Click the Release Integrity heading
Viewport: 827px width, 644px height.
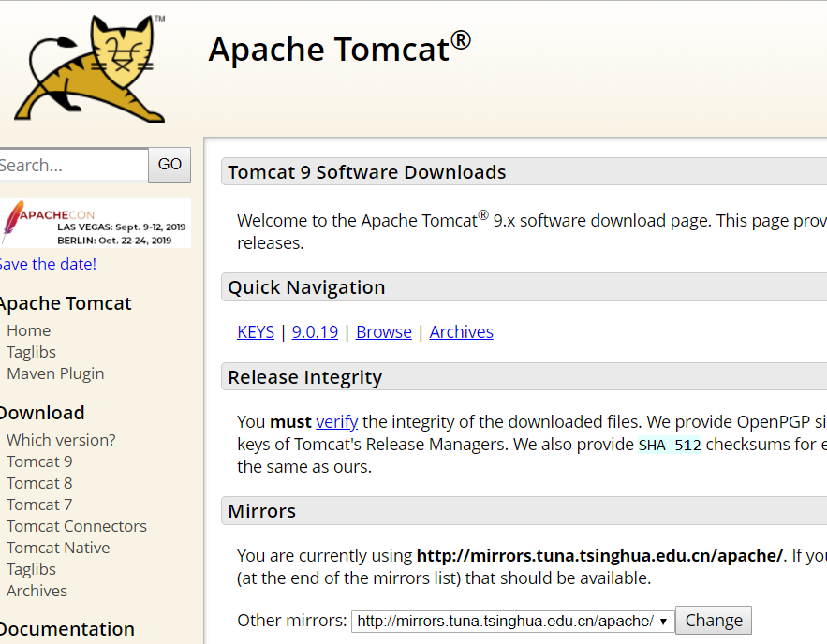click(304, 377)
